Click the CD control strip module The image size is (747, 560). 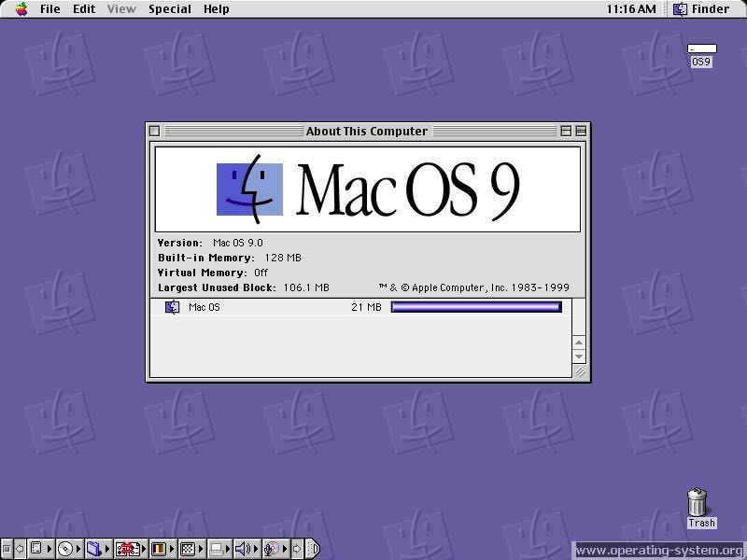65,549
